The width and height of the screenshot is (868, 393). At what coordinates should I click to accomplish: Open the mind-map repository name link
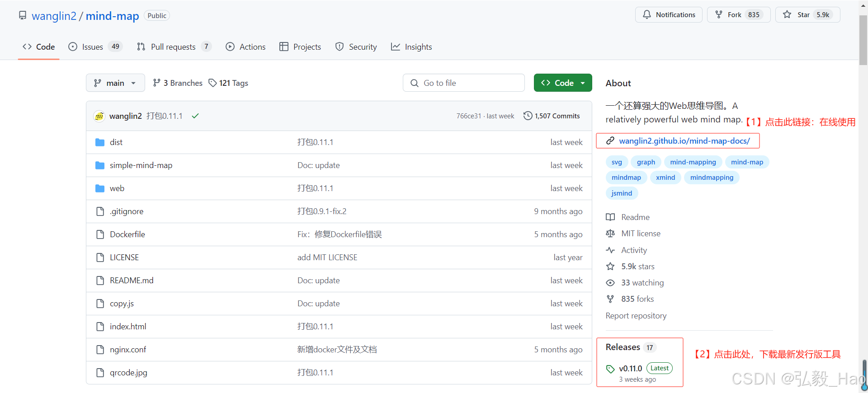(x=113, y=16)
